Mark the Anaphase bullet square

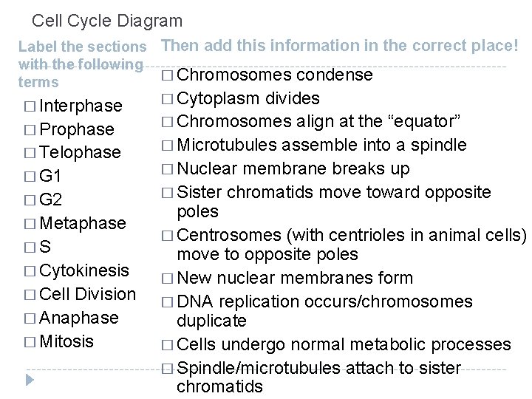(30, 318)
